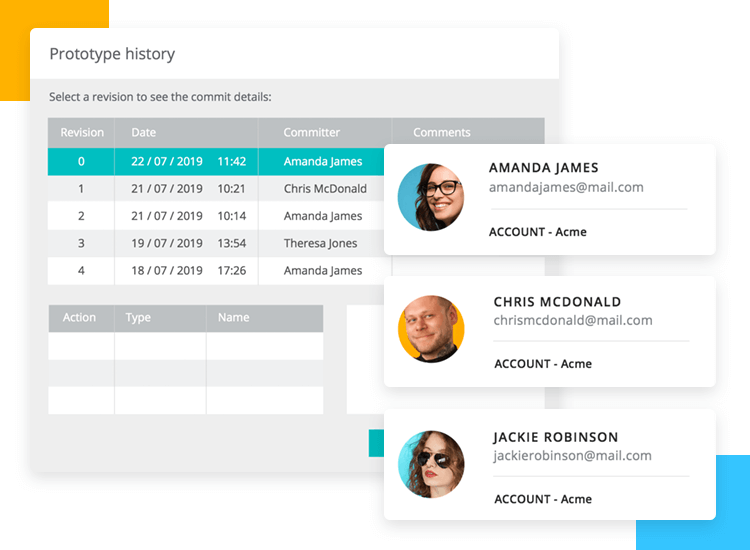Click jackierobinson@mail.com email address
Image resolution: width=750 pixels, height=550 pixels.
572,456
